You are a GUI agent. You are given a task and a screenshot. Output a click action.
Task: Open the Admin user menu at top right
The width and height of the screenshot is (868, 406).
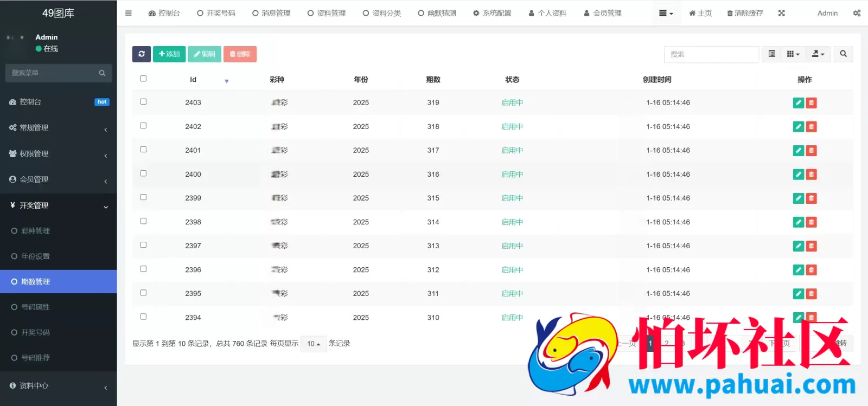click(x=827, y=13)
